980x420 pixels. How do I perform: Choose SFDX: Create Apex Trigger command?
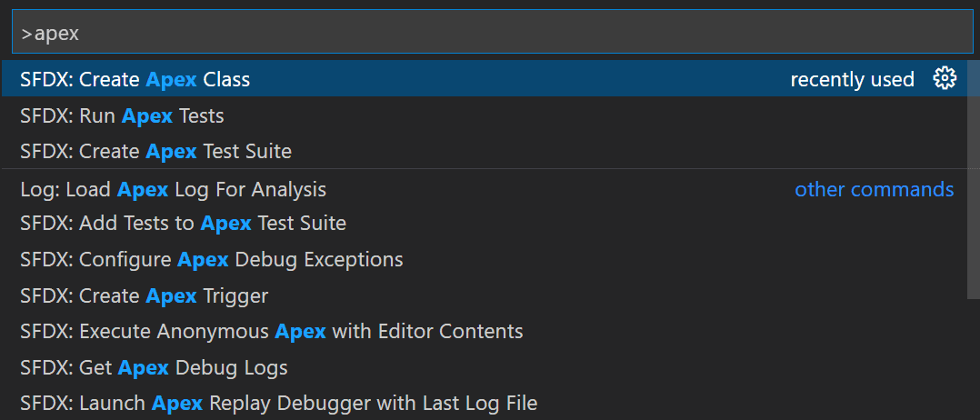pyautogui.click(x=485, y=295)
